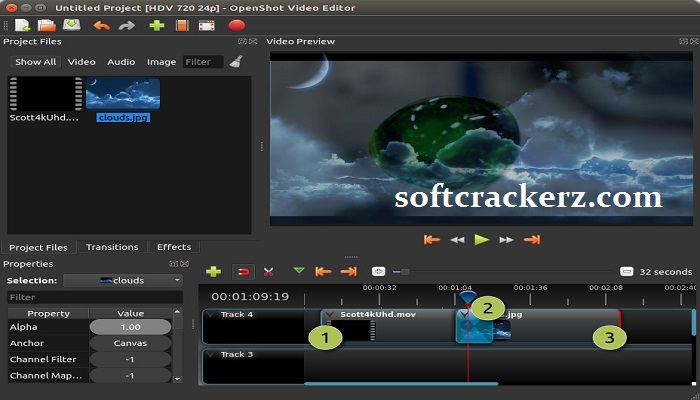
Task: Click the properties list scroll-up arrow
Action: tap(177, 312)
